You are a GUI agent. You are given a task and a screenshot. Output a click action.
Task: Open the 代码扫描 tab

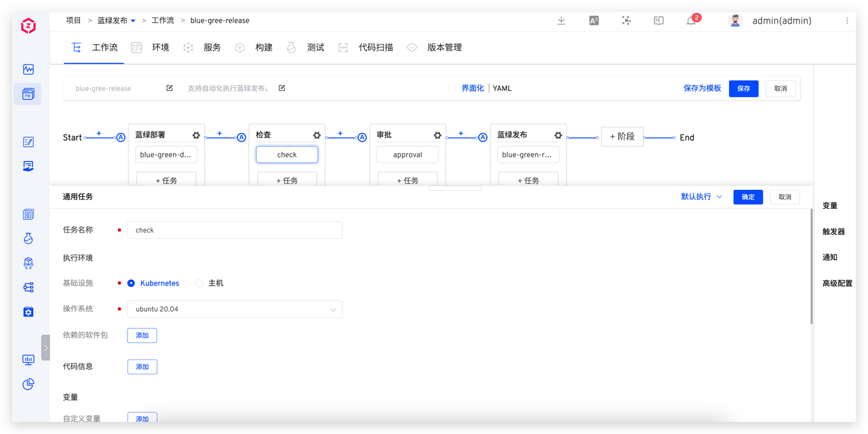(x=378, y=47)
